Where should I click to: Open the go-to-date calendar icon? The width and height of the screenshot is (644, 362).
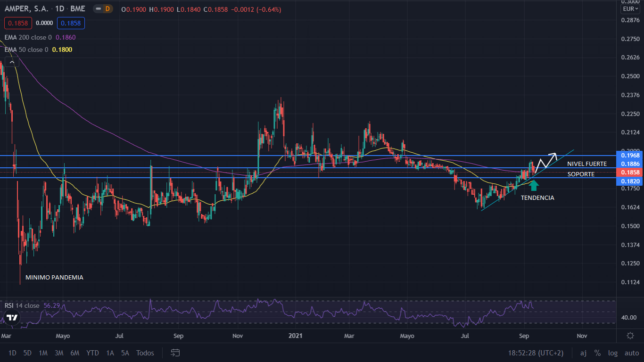[175, 353]
